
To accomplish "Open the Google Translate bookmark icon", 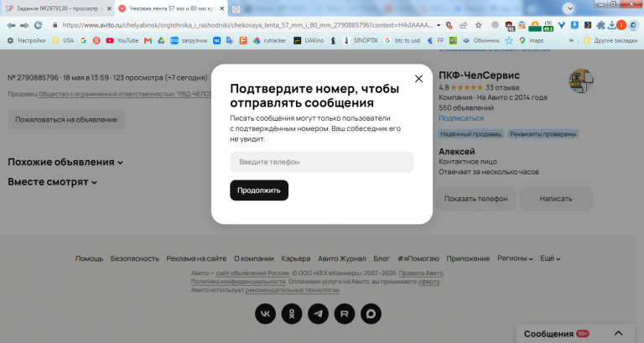I will 230,40.
